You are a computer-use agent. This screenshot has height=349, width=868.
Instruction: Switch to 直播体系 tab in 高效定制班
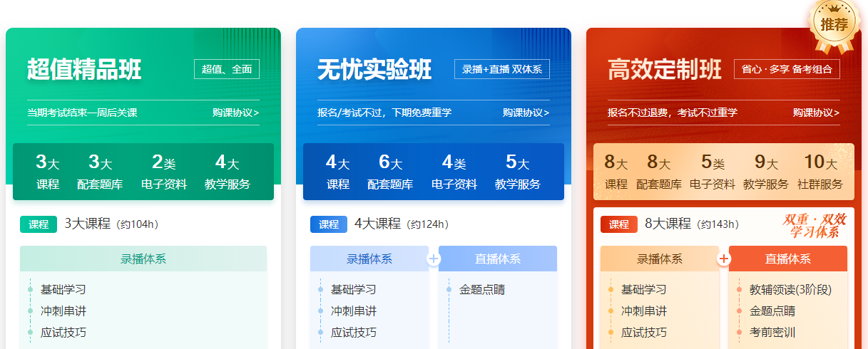click(x=788, y=259)
